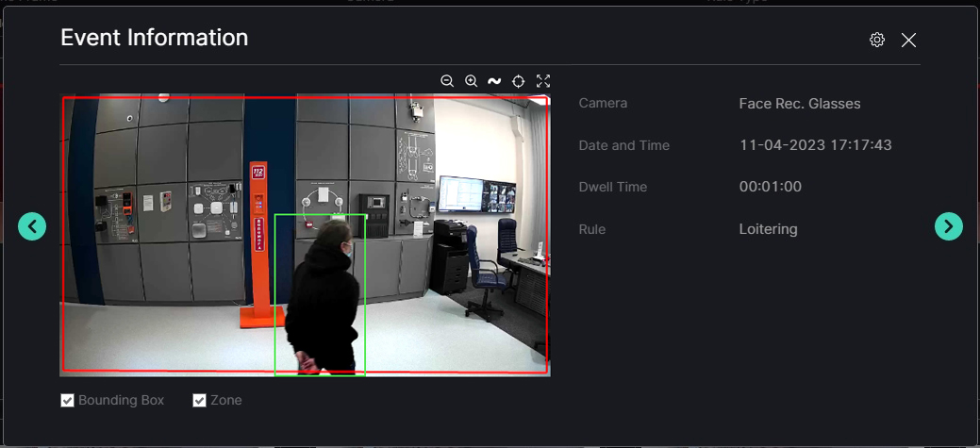Click the Event Information title

pos(155,38)
